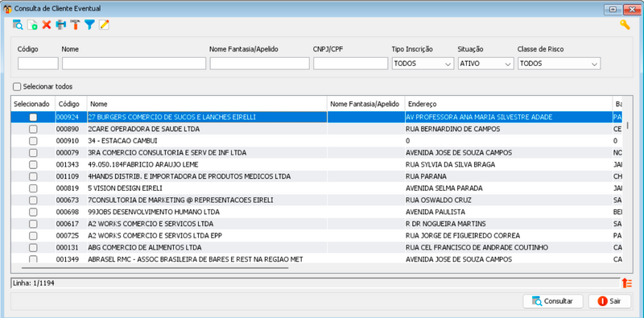Tick checkbox for 5 VISION DESIGN EIRELI

33,188
